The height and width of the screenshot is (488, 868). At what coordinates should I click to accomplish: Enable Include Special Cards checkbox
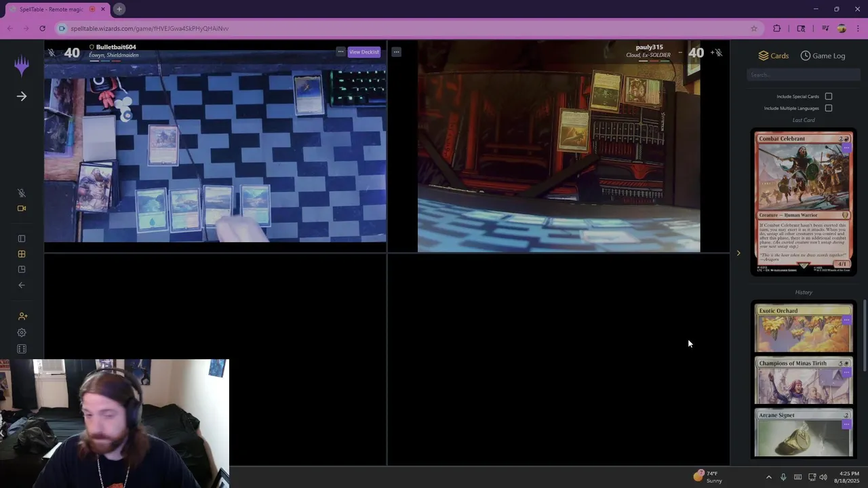[829, 96]
